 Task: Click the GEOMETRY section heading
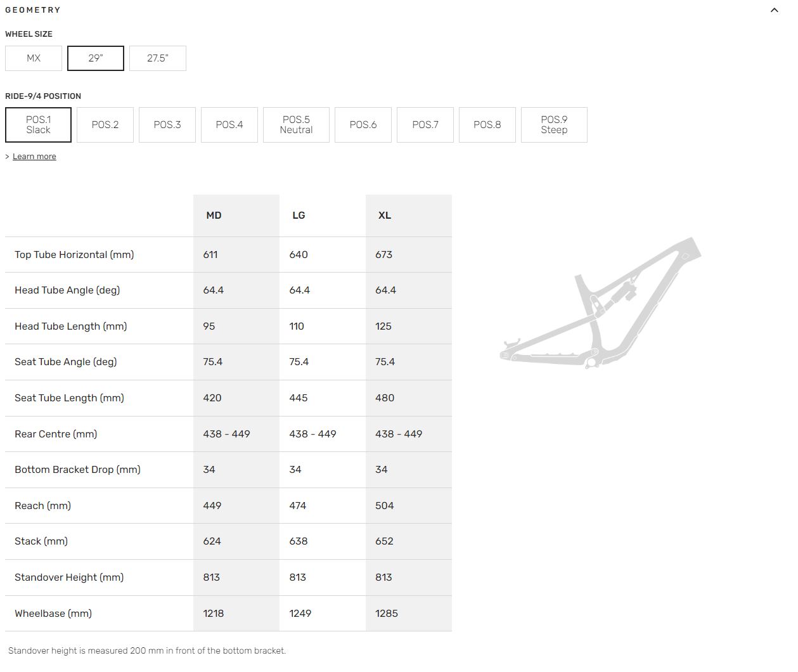click(x=33, y=10)
